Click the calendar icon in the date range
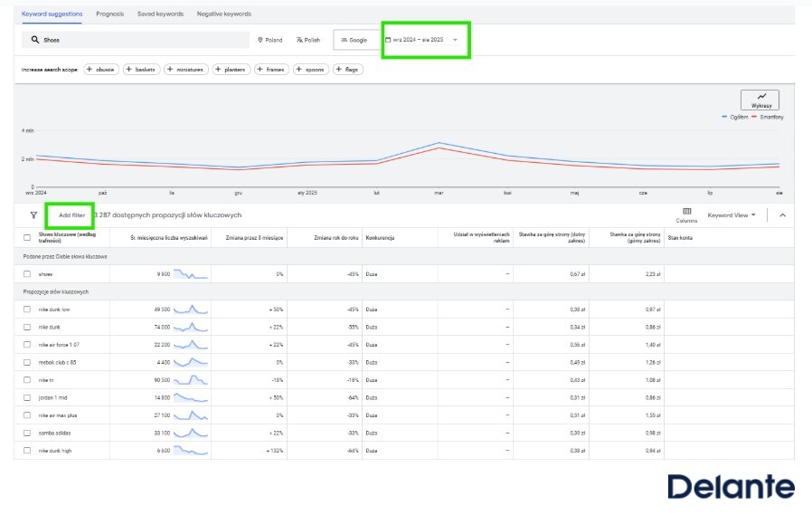The width and height of the screenshot is (812, 524). pos(388,39)
